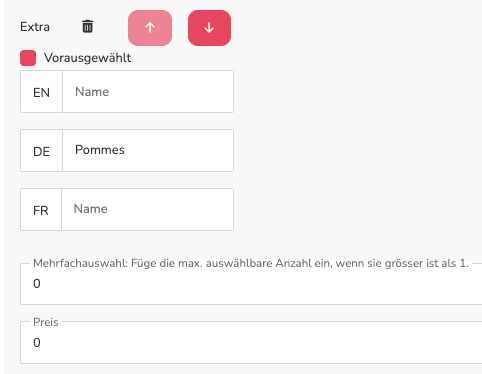Click the Extra heading label
The height and width of the screenshot is (374, 482).
coord(35,27)
